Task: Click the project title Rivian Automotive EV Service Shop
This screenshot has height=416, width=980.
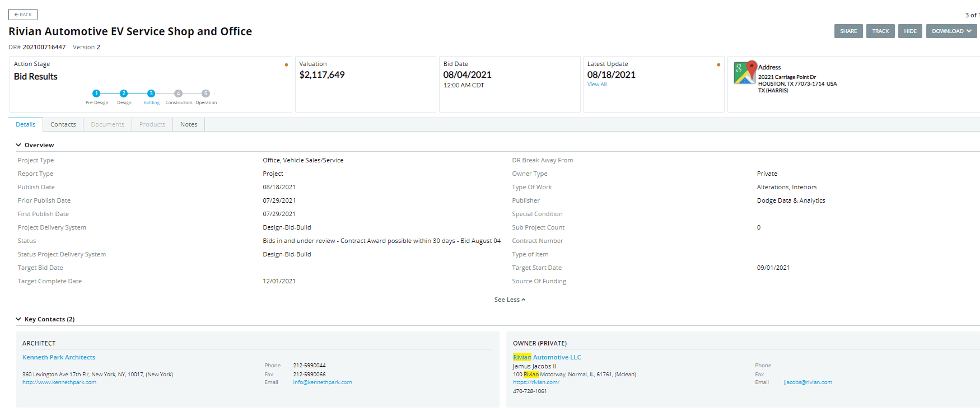Action: point(130,31)
